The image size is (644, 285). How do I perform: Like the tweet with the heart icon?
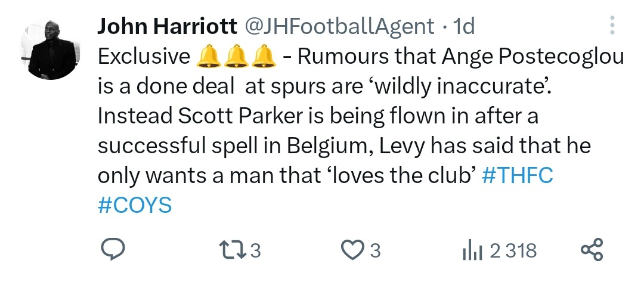(x=352, y=250)
